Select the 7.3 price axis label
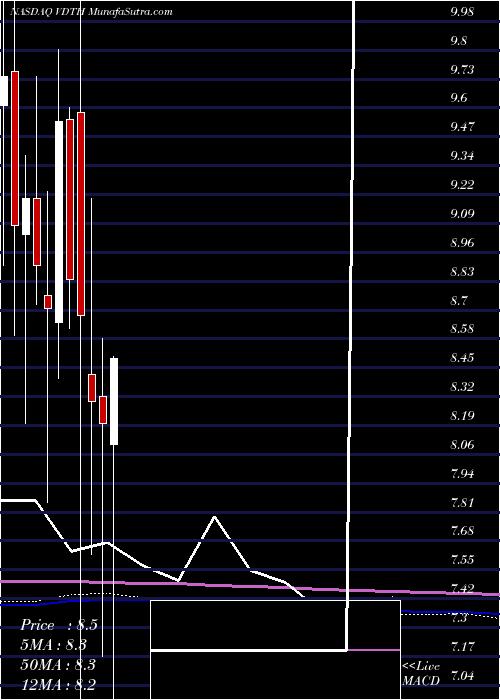Viewport: 500px width, 700px height. tap(459, 618)
